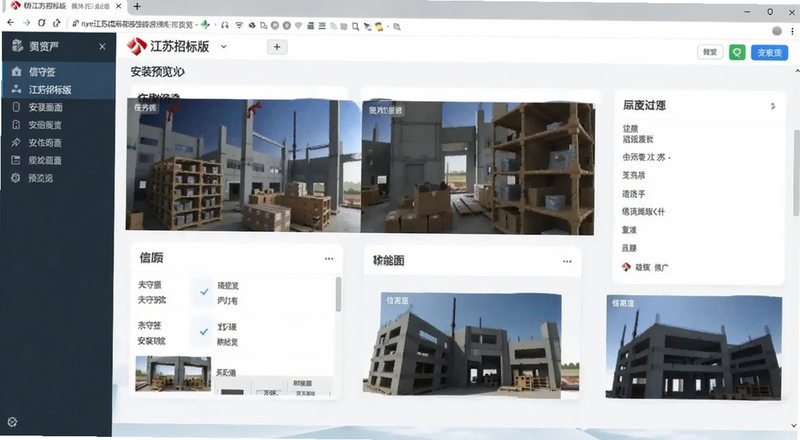Click the blue button at the top right
The width and height of the screenshot is (800, 440).
click(769, 52)
